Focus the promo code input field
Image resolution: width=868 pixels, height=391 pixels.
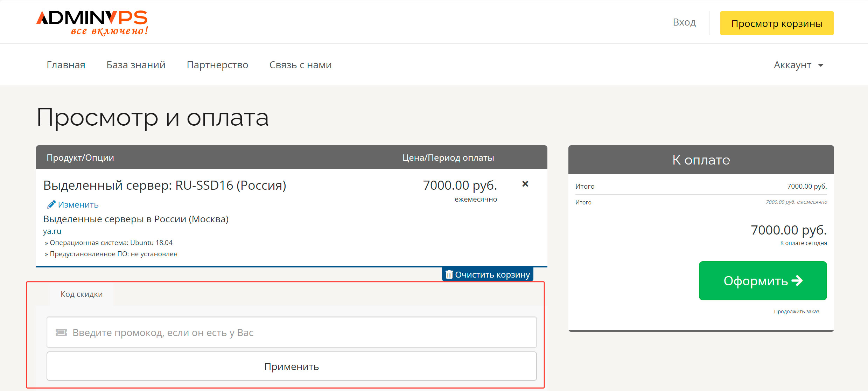coord(292,332)
